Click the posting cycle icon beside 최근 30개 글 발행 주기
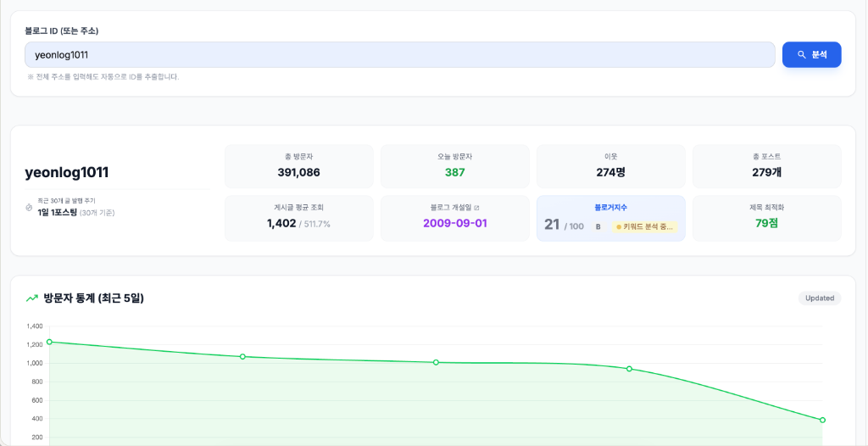Viewport: 868px width, 446px height. (30, 207)
